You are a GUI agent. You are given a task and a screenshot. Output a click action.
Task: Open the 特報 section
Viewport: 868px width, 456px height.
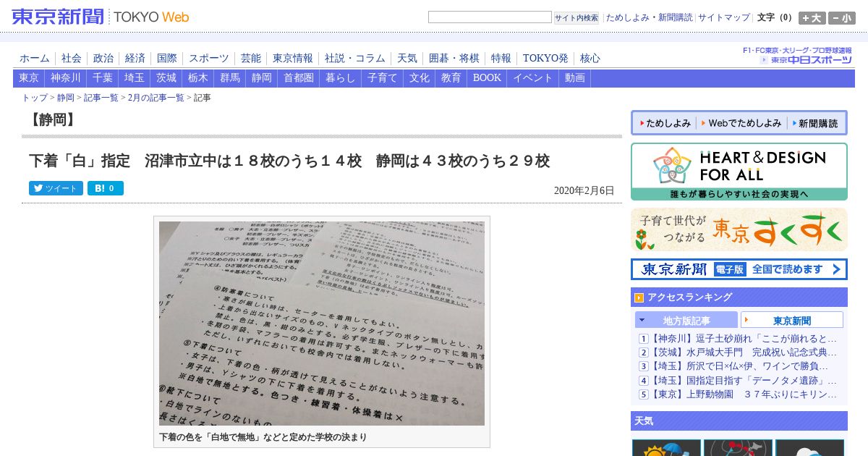[x=501, y=58]
